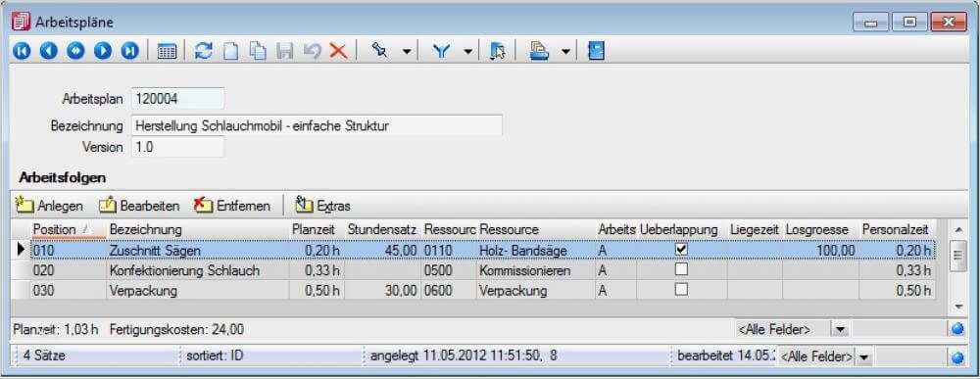This screenshot has width=980, height=379.
Task: Click Stundensatz value 45,00
Action: 382,251
